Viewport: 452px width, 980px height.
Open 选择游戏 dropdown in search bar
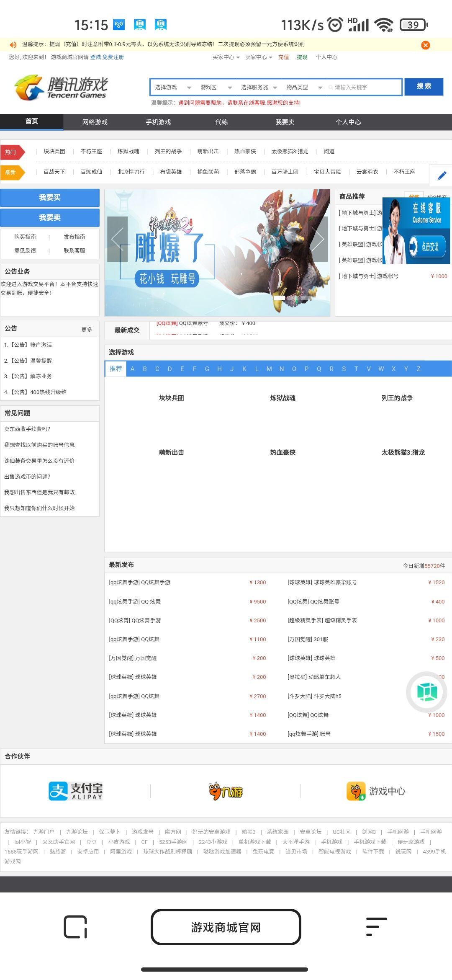point(173,87)
